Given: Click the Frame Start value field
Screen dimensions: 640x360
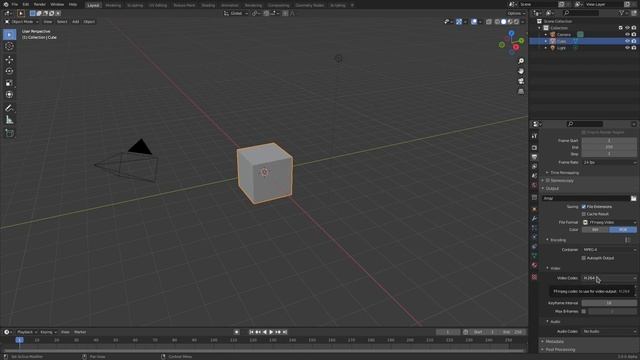Looking at the screenshot, I should click(x=609, y=140).
